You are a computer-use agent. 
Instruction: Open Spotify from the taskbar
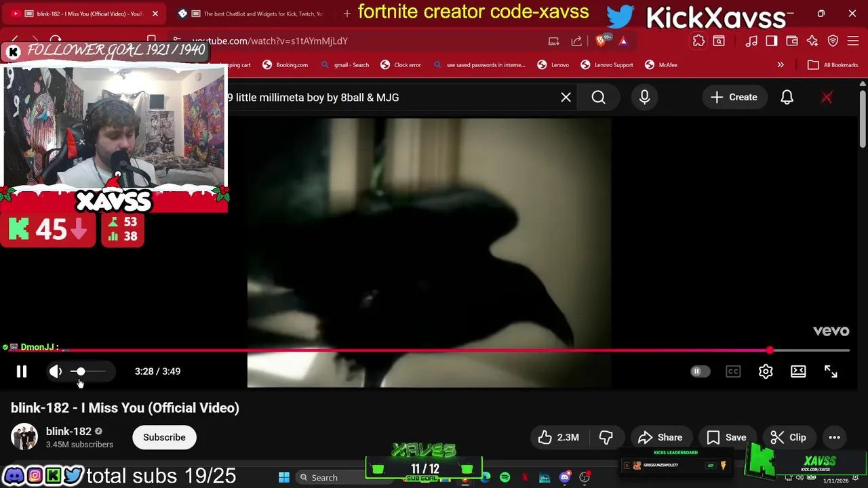point(505,478)
